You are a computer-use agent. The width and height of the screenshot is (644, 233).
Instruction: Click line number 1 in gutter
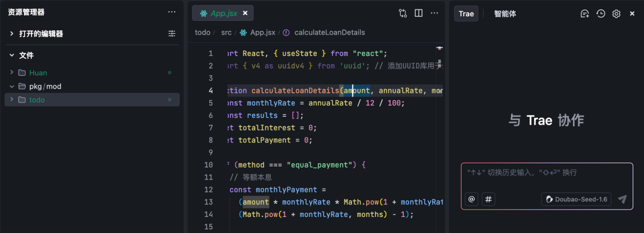pos(210,53)
